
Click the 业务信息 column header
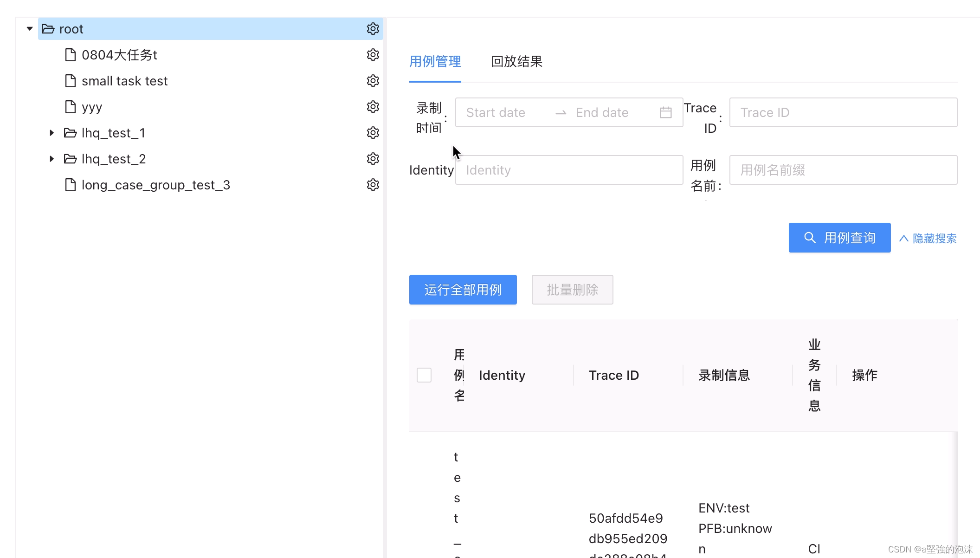pos(814,375)
